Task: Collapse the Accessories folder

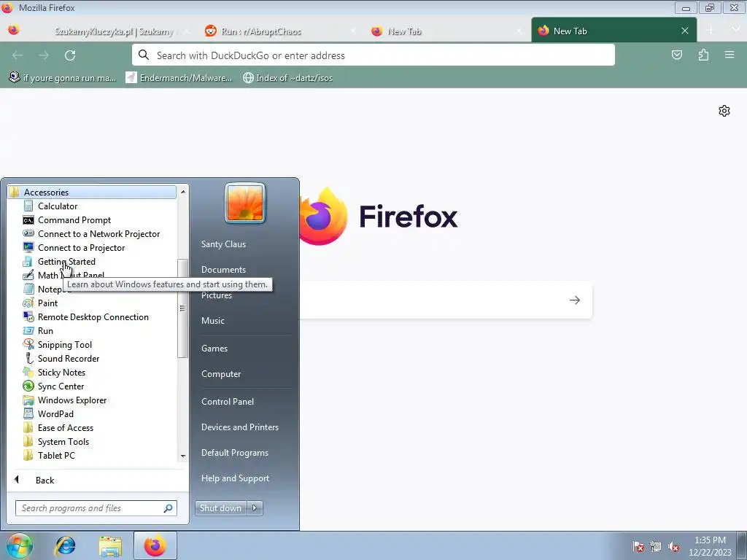Action: coord(92,192)
